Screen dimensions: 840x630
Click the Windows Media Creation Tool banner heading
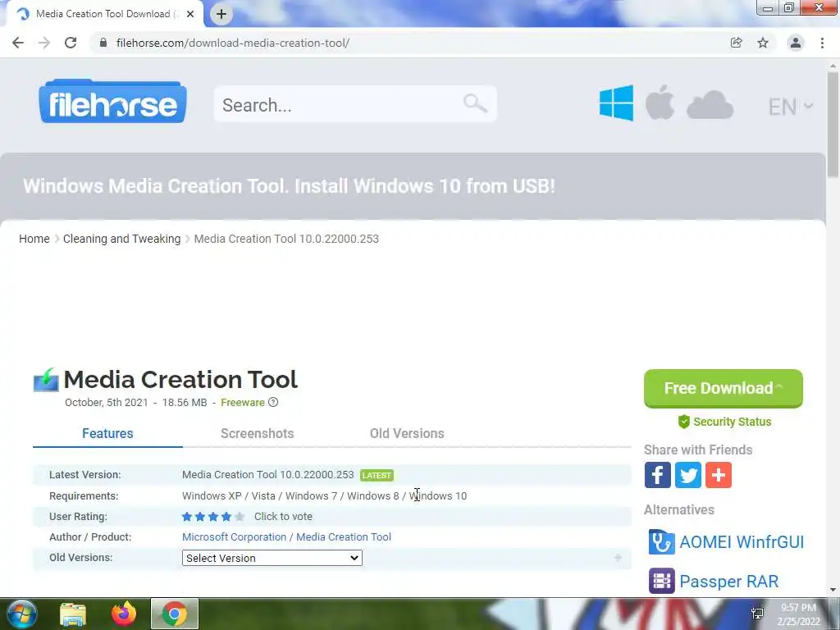coord(289,186)
